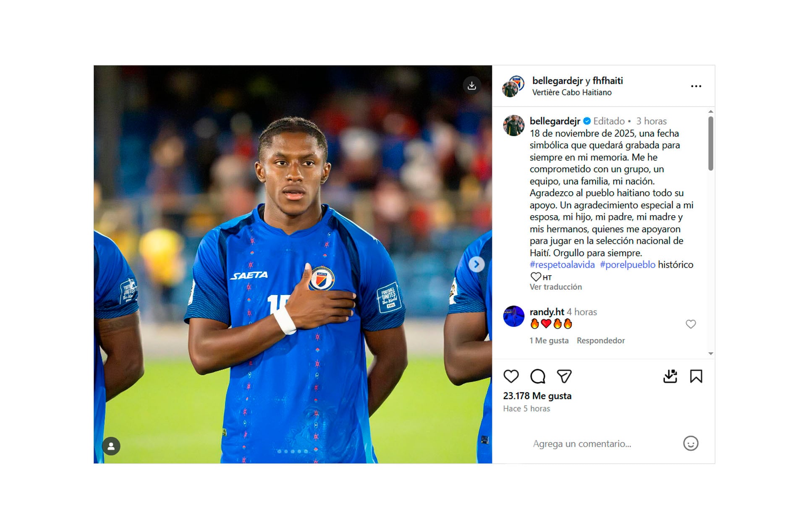The image size is (806, 532).
Task: Open more options three-dot menu
Action: click(696, 86)
